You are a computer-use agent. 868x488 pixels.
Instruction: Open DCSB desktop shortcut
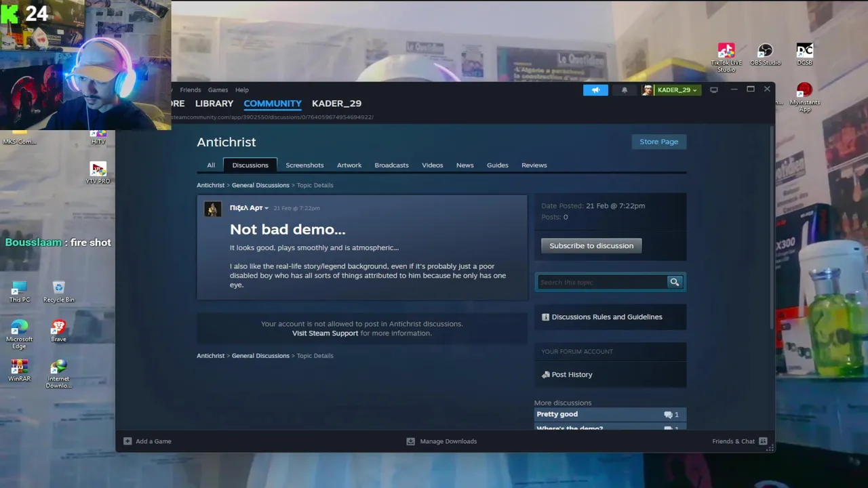pyautogui.click(x=804, y=54)
